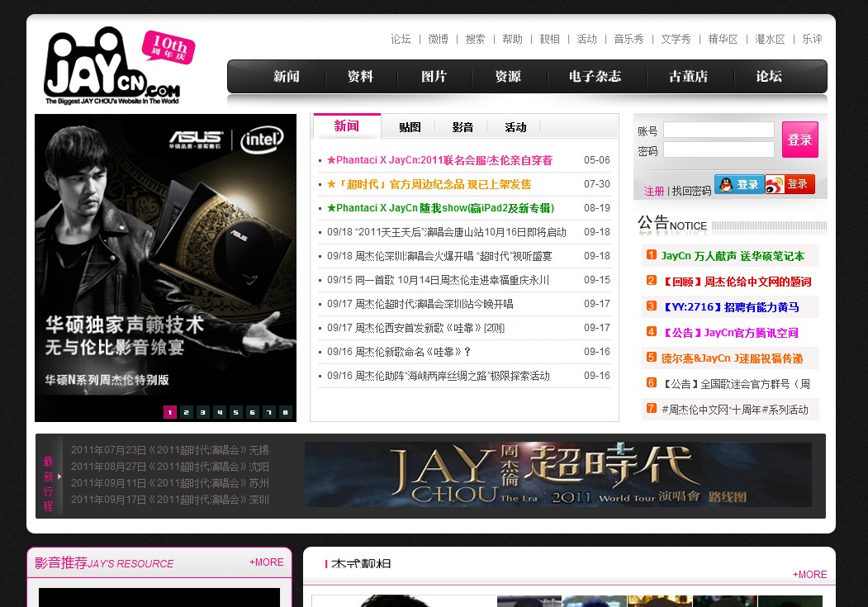Go to banner slide 7
This screenshot has height=607, width=868.
[269, 412]
